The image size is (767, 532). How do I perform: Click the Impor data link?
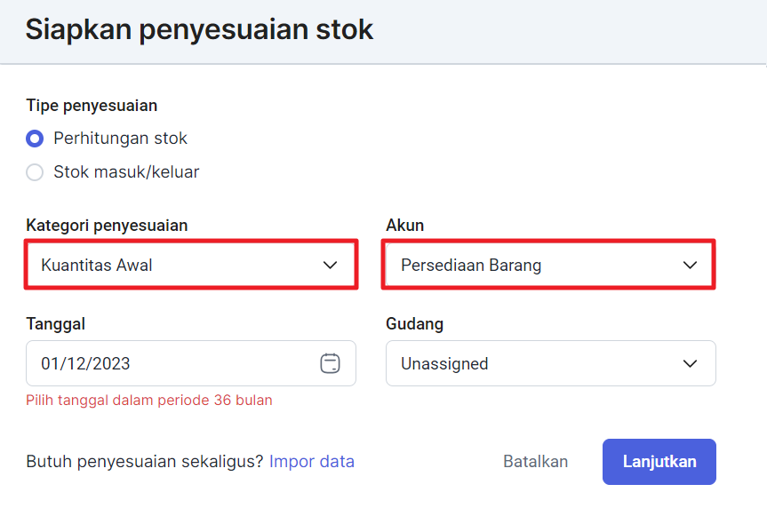click(312, 461)
